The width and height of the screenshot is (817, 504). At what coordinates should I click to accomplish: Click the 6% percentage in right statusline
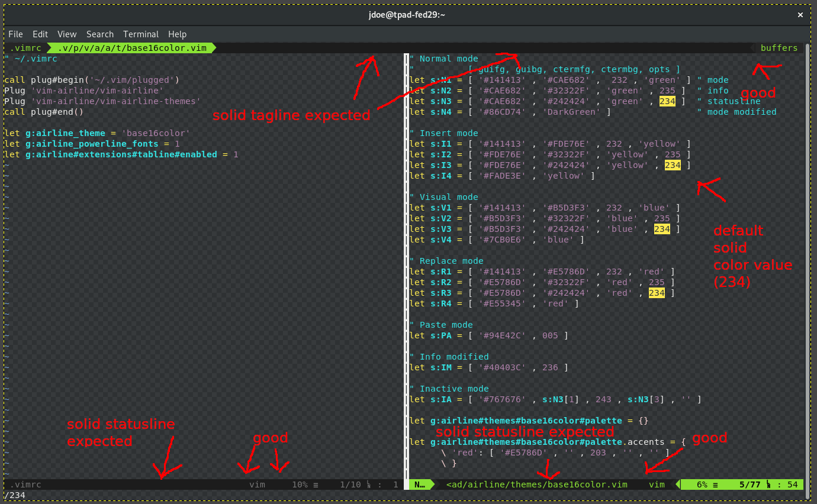point(702,484)
